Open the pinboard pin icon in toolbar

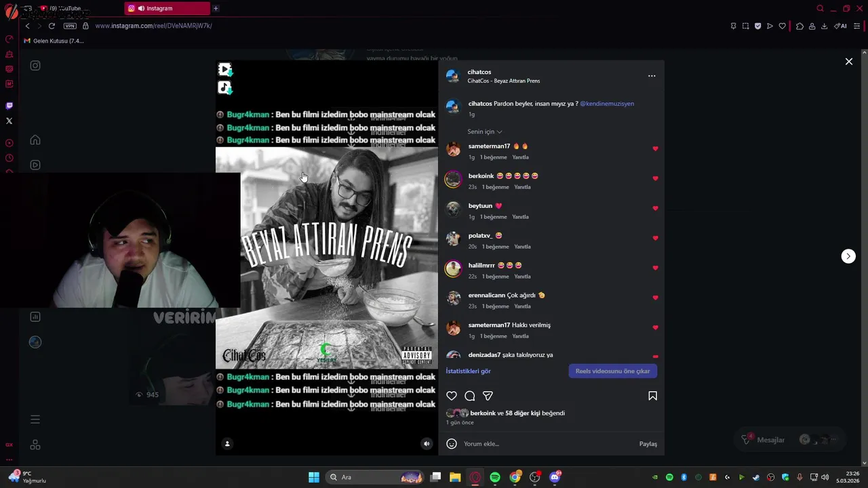733,26
